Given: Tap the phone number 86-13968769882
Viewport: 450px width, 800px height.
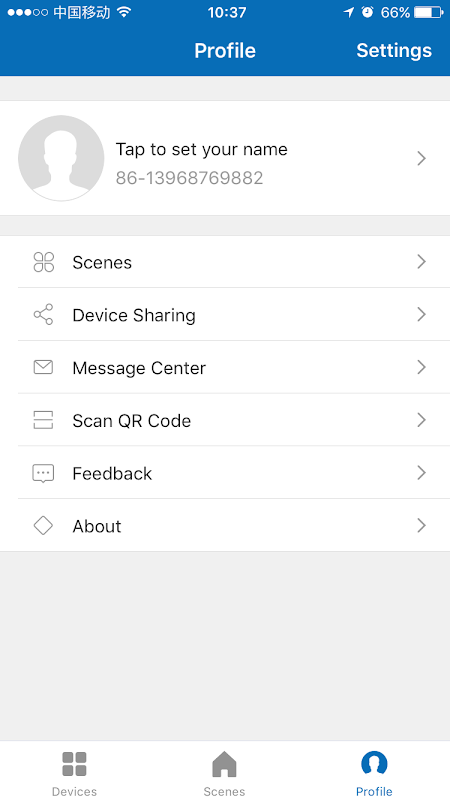Looking at the screenshot, I should pyautogui.click(x=189, y=178).
